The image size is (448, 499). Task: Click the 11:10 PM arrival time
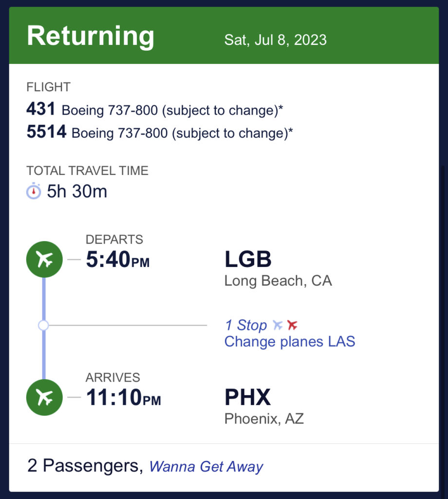click(123, 397)
